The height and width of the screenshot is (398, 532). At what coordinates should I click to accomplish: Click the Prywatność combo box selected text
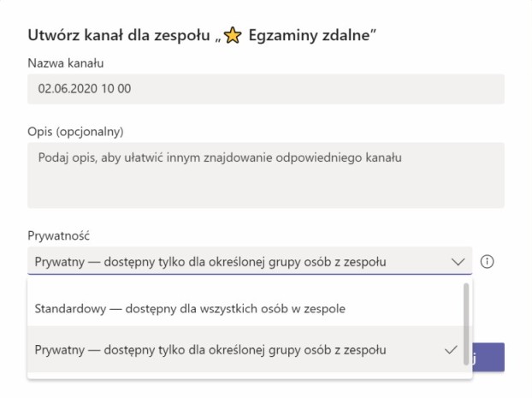click(210, 262)
